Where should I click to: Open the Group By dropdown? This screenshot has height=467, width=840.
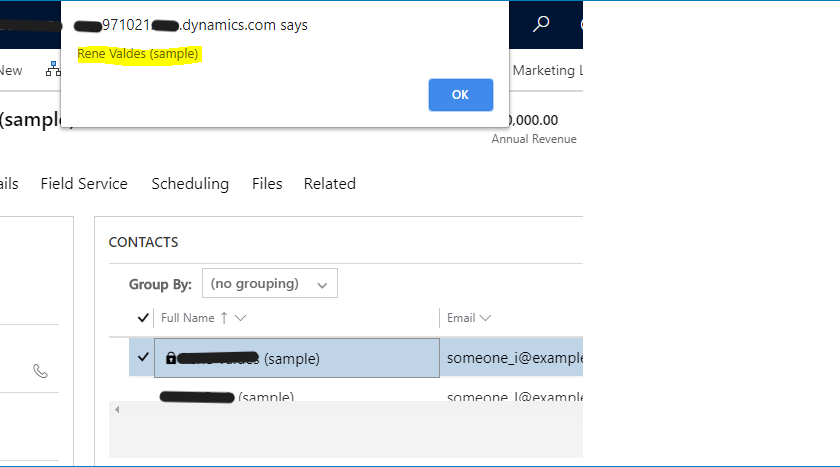coord(269,284)
